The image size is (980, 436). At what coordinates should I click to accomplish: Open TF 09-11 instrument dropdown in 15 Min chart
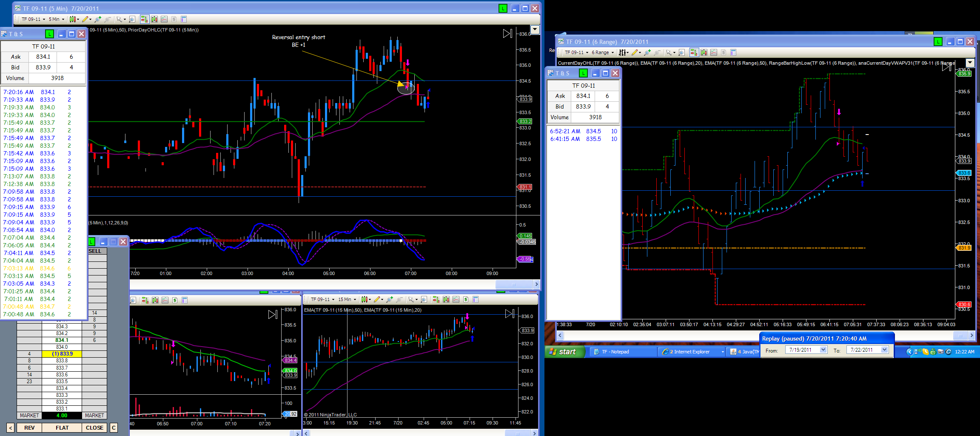(x=322, y=299)
